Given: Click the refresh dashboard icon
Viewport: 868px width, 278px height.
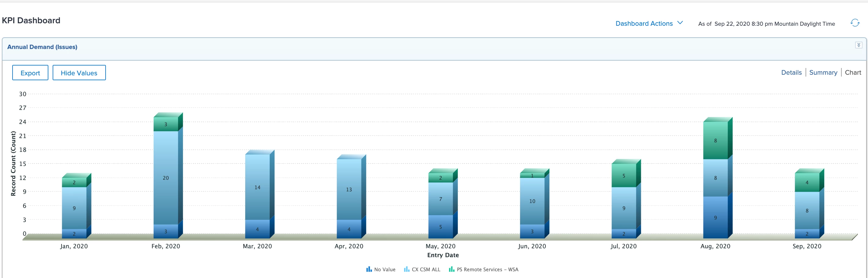Looking at the screenshot, I should 855,23.
